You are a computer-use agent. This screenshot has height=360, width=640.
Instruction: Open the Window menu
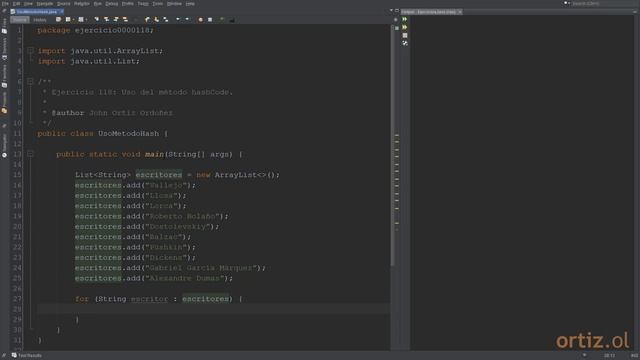(x=174, y=4)
